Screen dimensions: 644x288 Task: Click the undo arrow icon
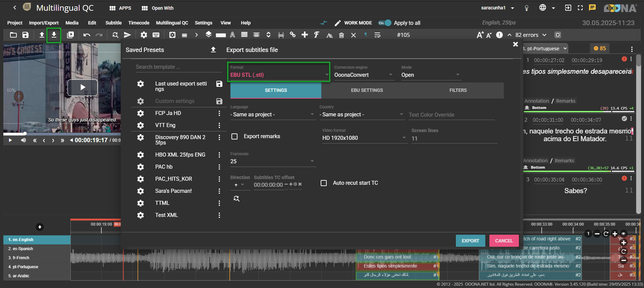(x=87, y=35)
